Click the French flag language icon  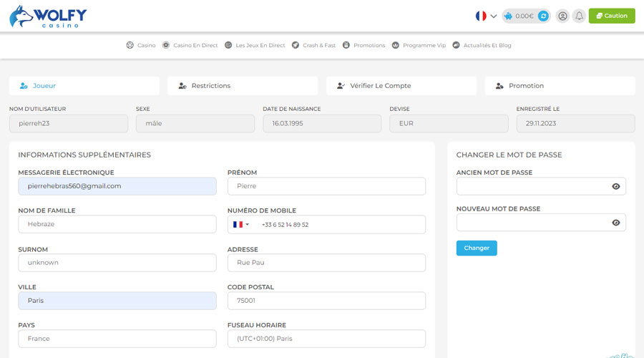tap(481, 16)
